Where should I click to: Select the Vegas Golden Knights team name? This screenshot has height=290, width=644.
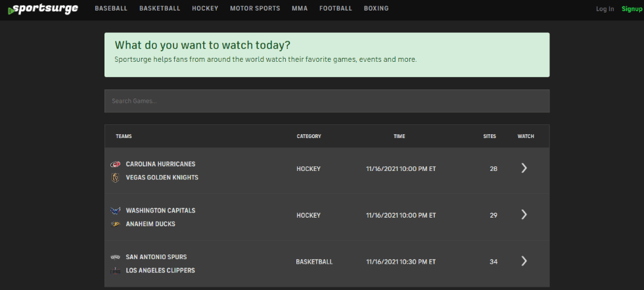point(162,178)
